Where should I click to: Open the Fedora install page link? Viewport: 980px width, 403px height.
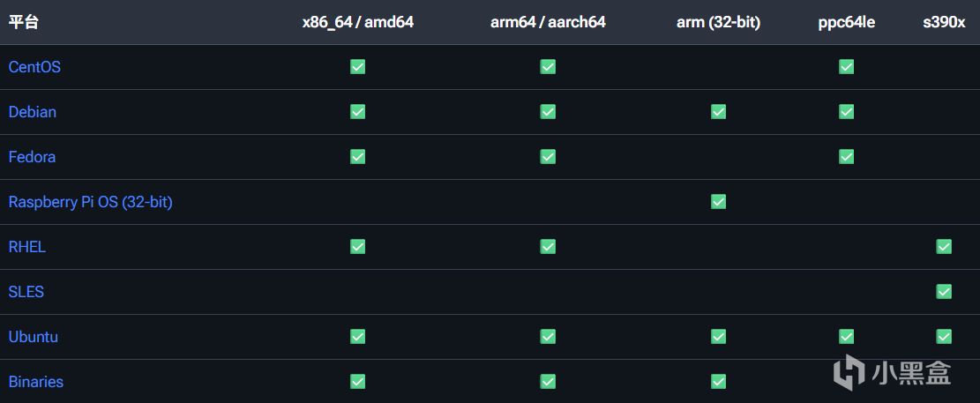point(32,157)
